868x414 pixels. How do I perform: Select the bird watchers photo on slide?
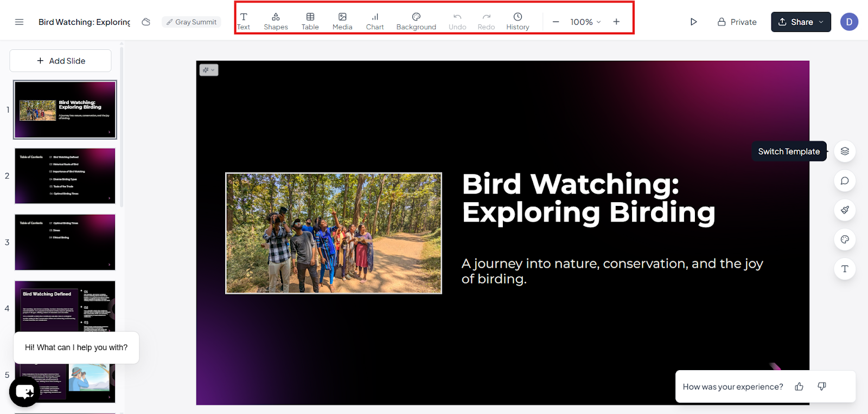334,234
